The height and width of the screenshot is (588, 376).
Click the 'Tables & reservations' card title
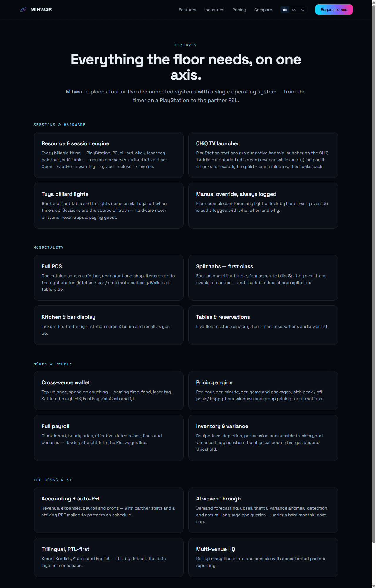click(223, 317)
